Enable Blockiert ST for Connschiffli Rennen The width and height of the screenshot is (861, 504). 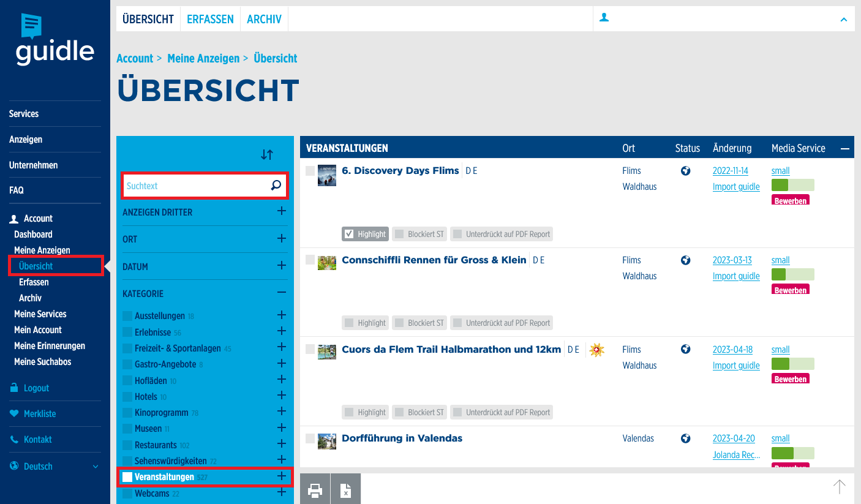click(x=399, y=323)
